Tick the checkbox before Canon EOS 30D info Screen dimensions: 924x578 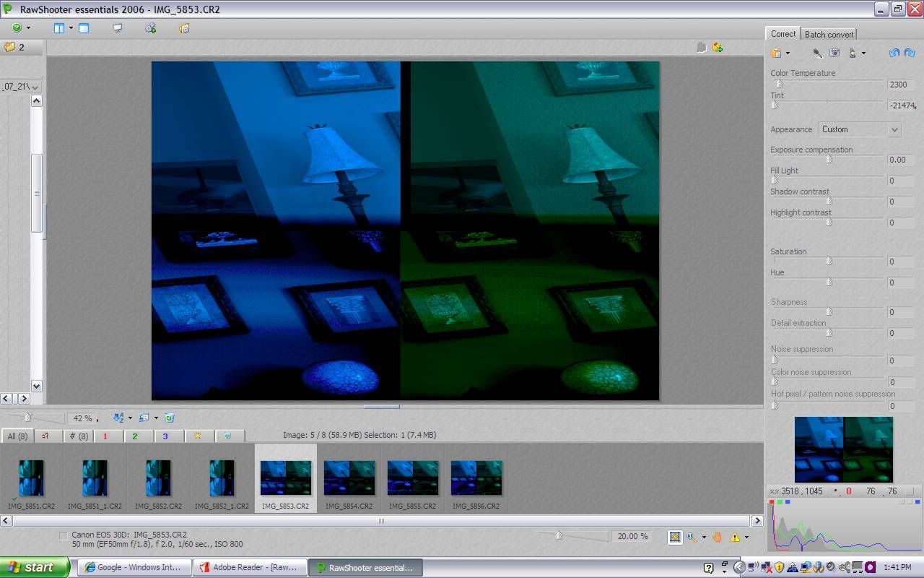64,535
